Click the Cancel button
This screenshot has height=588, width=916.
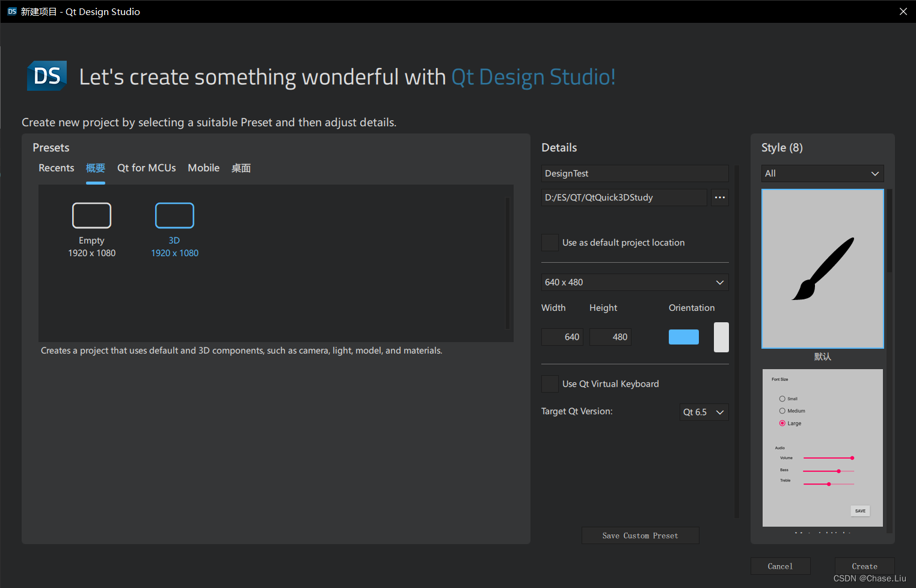coord(780,566)
